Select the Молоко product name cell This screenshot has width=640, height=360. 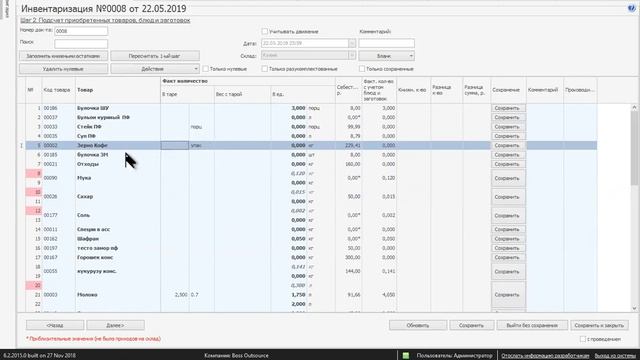pos(118,295)
